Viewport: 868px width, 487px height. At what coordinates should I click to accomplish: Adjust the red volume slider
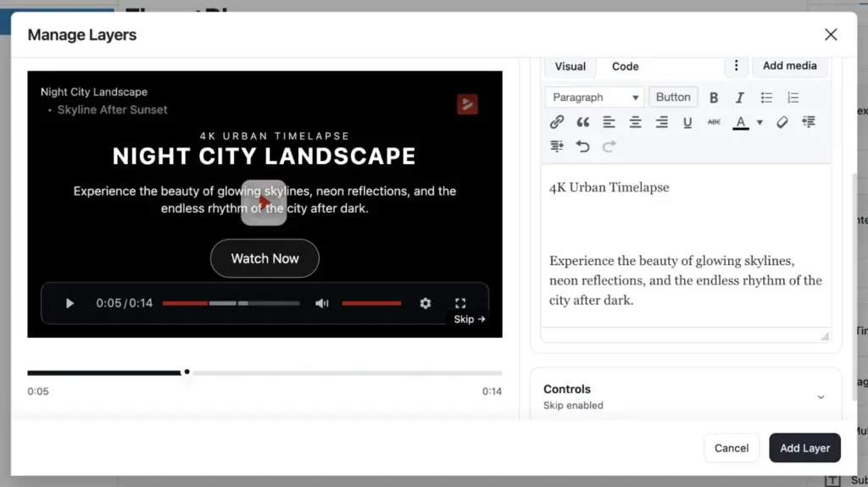pyautogui.click(x=371, y=303)
